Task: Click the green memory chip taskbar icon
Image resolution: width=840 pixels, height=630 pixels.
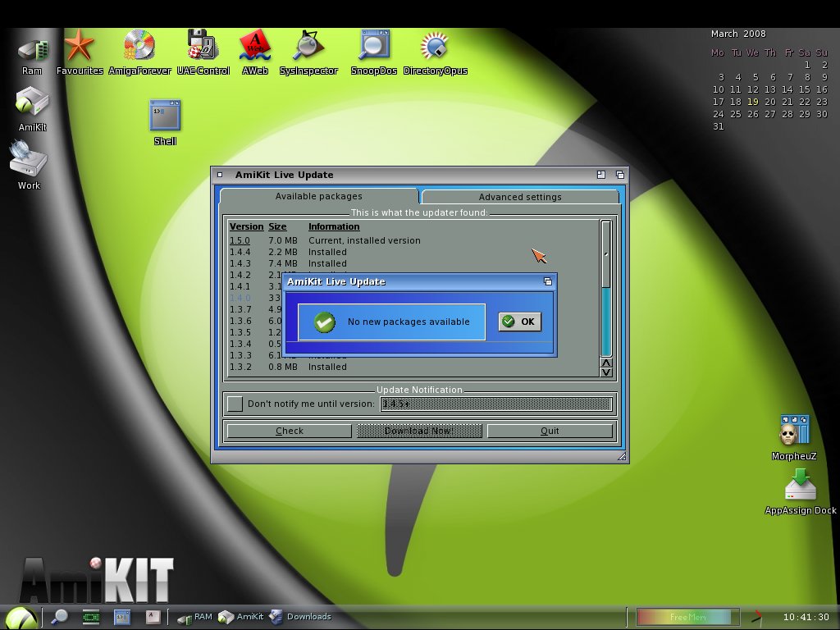Action: [90, 617]
